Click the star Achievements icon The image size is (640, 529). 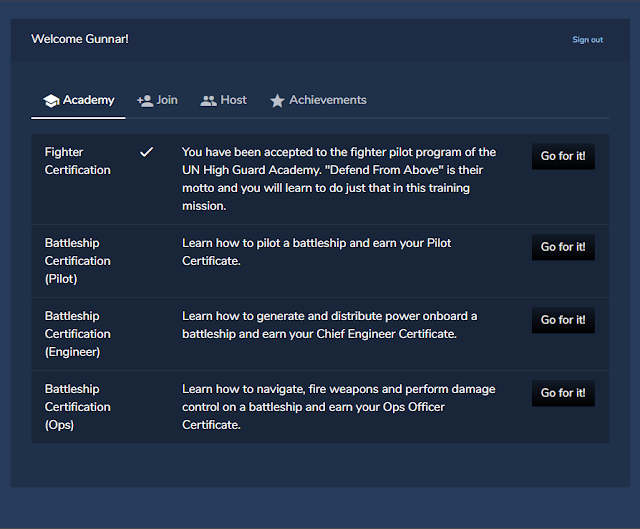click(277, 101)
